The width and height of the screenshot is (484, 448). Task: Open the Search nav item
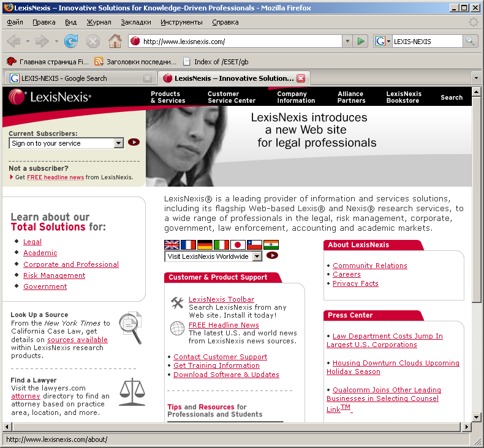tap(452, 97)
